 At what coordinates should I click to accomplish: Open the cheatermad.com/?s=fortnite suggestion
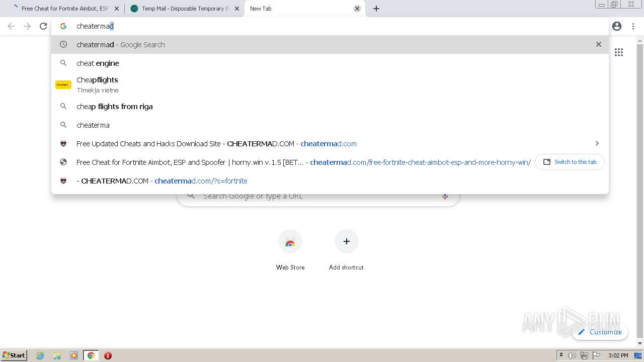pos(330,180)
